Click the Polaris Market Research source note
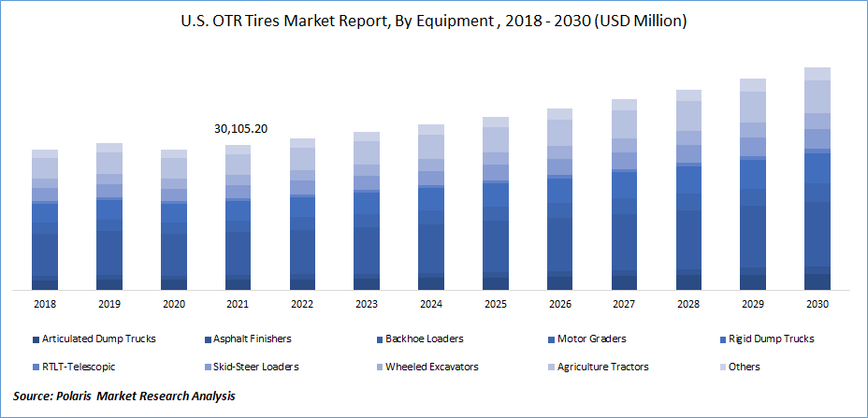Screen dimensions: 868x418 (124, 396)
